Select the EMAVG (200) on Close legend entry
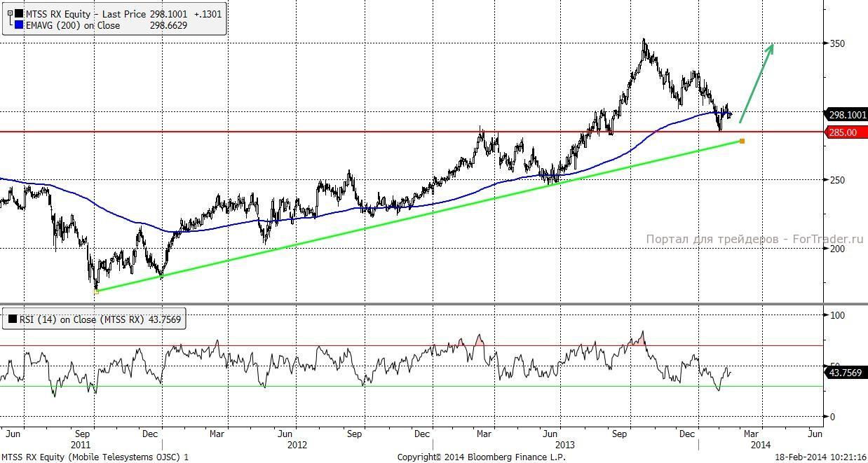868x463 pixels. tap(73, 25)
